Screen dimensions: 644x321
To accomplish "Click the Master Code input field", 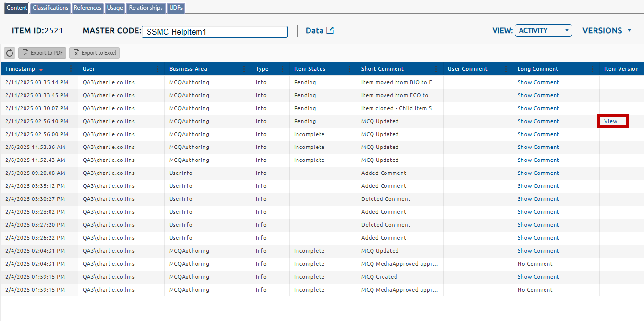I will (214, 32).
